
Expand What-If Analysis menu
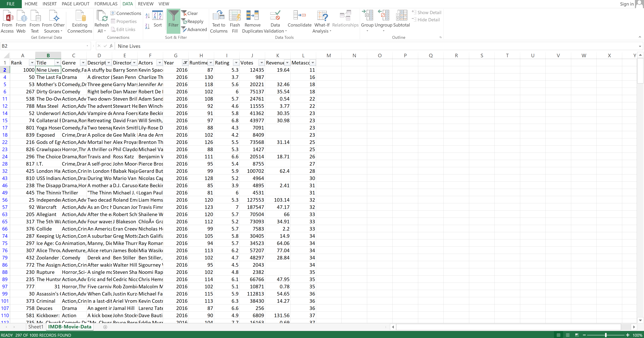[x=322, y=21]
